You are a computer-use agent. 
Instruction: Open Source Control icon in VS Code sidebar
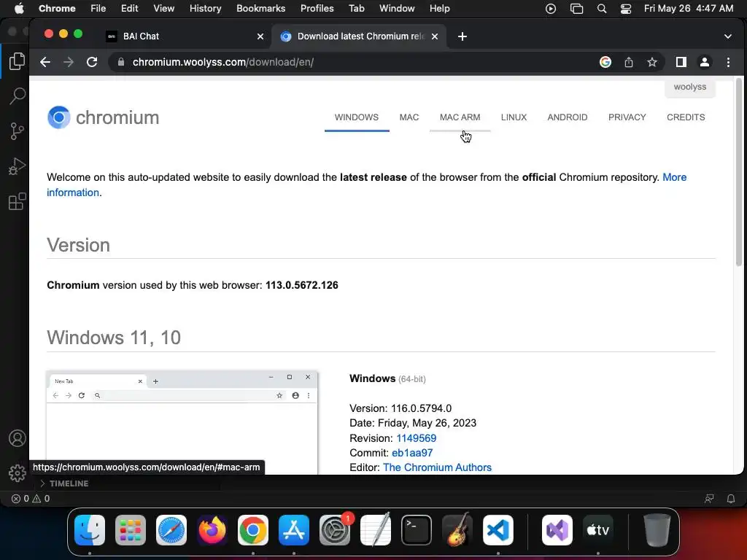point(18,131)
